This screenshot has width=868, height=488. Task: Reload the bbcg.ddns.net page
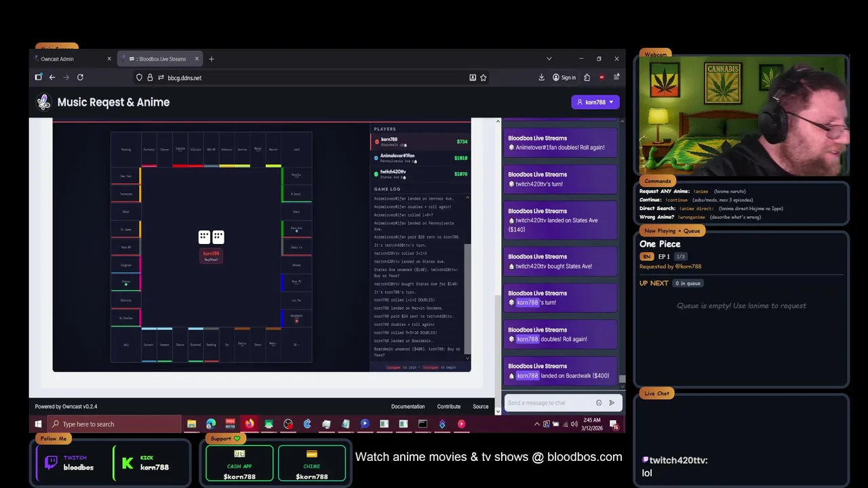(80, 77)
